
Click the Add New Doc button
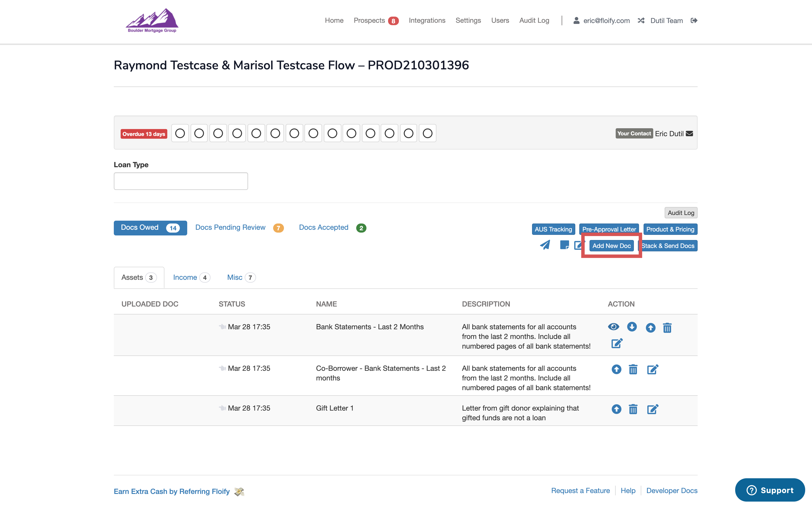click(611, 246)
